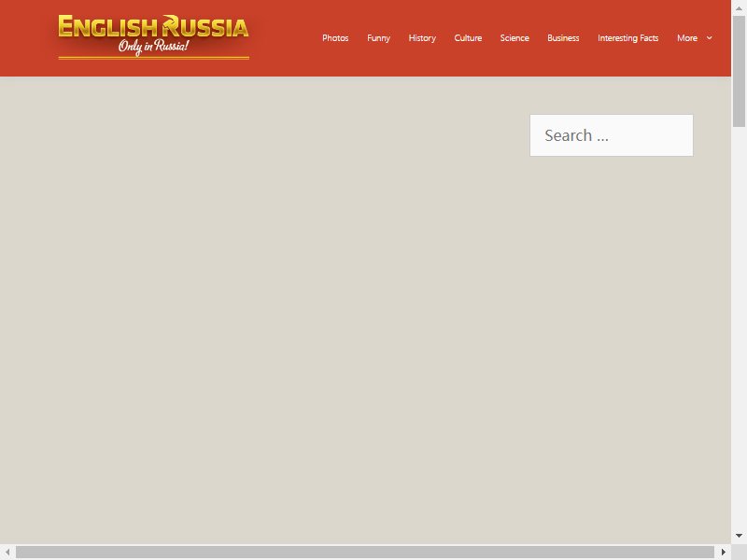Image resolution: width=747 pixels, height=560 pixels.
Task: Select the Culture menu item
Action: click(x=468, y=38)
